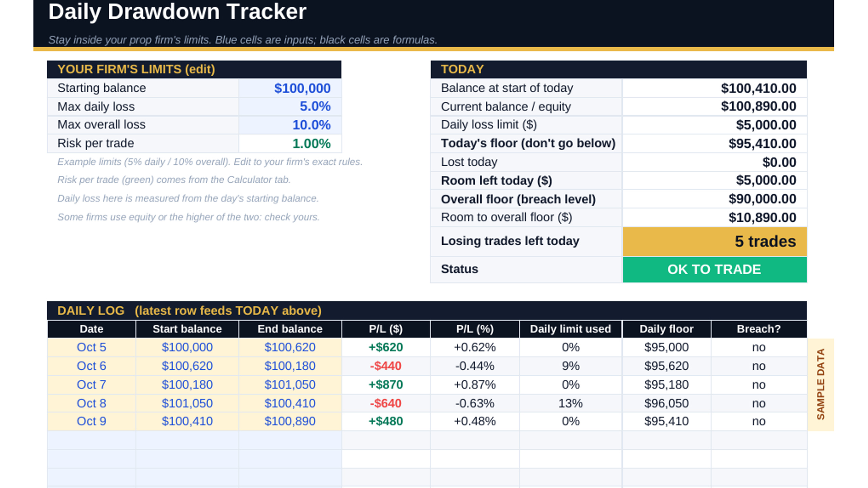Click Oct 8 start balance $101,050
Image resolution: width=868 pixels, height=488 pixels.
tap(187, 403)
